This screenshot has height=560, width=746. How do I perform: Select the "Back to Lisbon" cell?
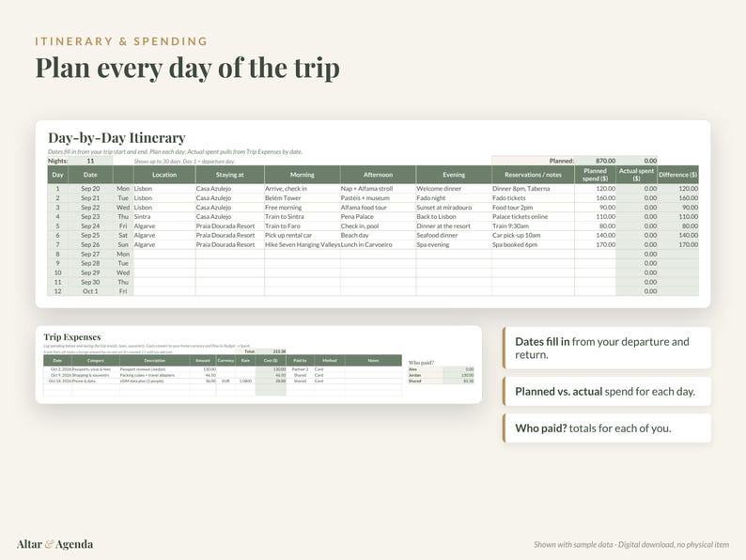(454, 216)
